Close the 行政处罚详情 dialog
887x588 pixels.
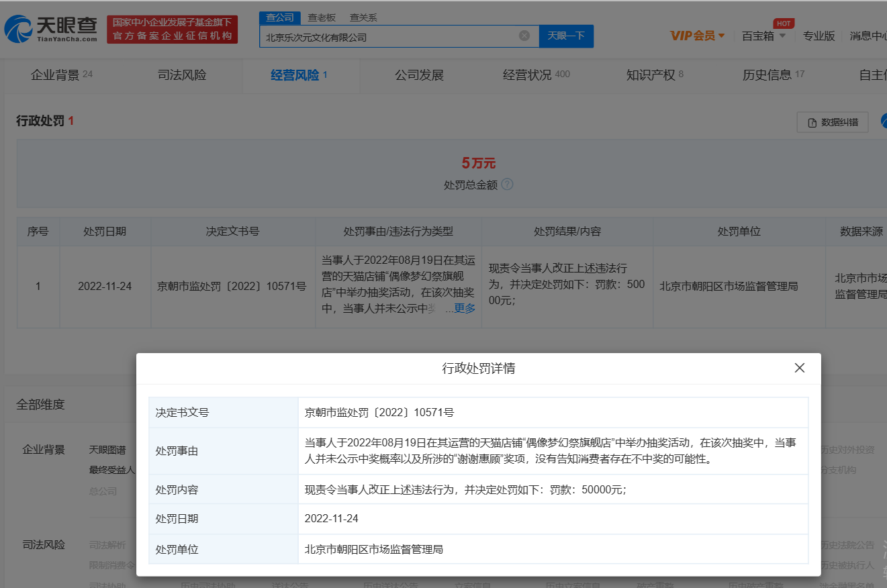(799, 368)
